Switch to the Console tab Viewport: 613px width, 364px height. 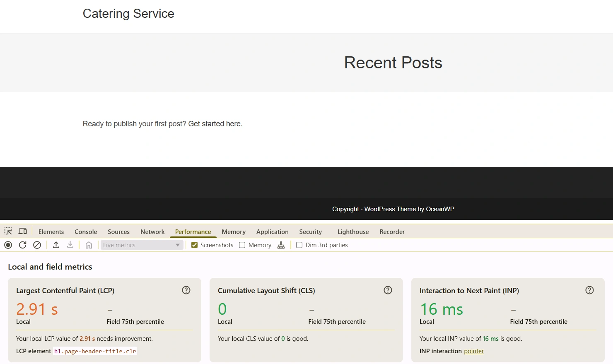click(x=86, y=232)
